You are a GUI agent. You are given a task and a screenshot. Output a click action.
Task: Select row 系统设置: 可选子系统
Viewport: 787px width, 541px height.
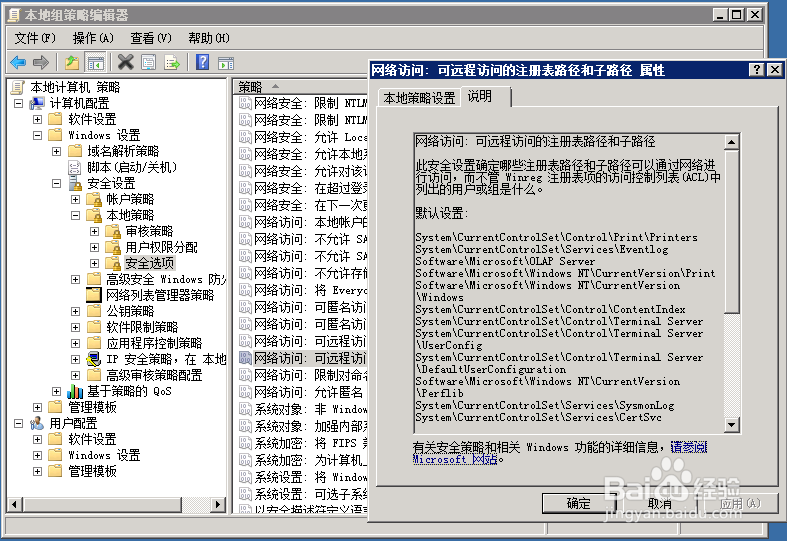click(x=303, y=494)
